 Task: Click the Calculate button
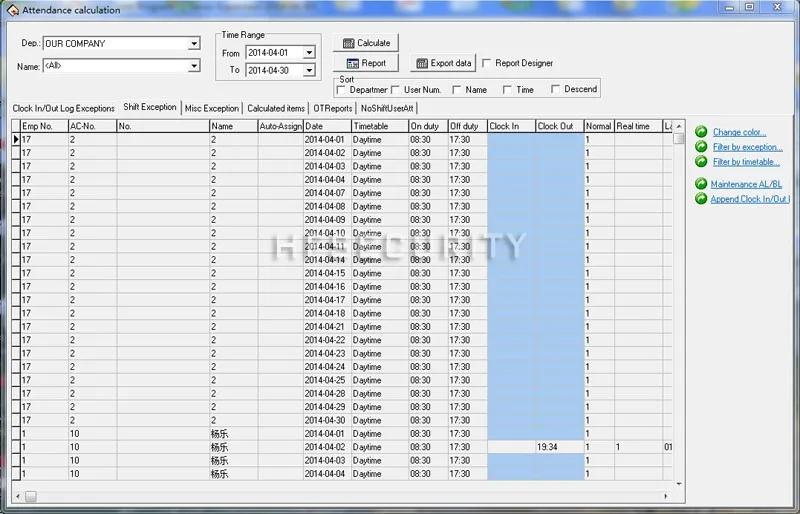coord(366,43)
